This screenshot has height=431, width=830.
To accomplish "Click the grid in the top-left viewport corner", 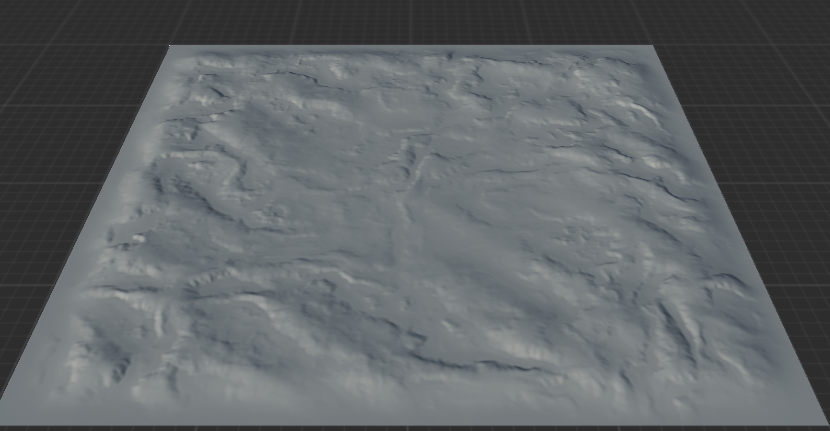I will (x=30, y=20).
